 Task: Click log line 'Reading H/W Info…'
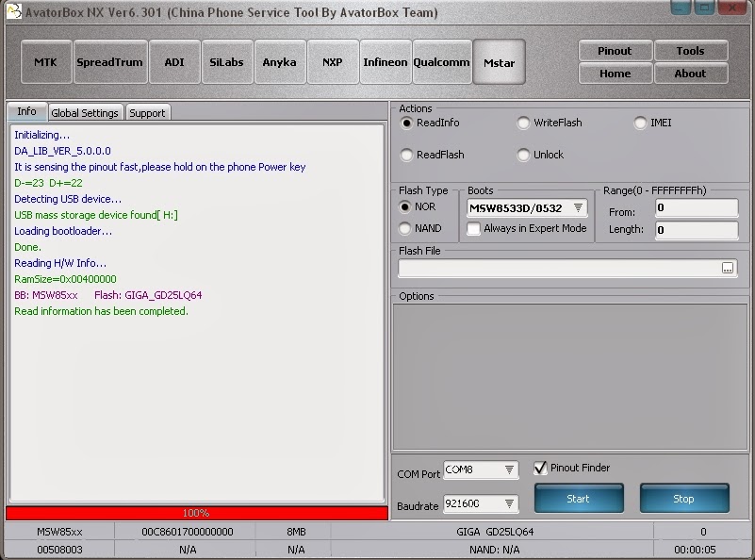tap(60, 263)
